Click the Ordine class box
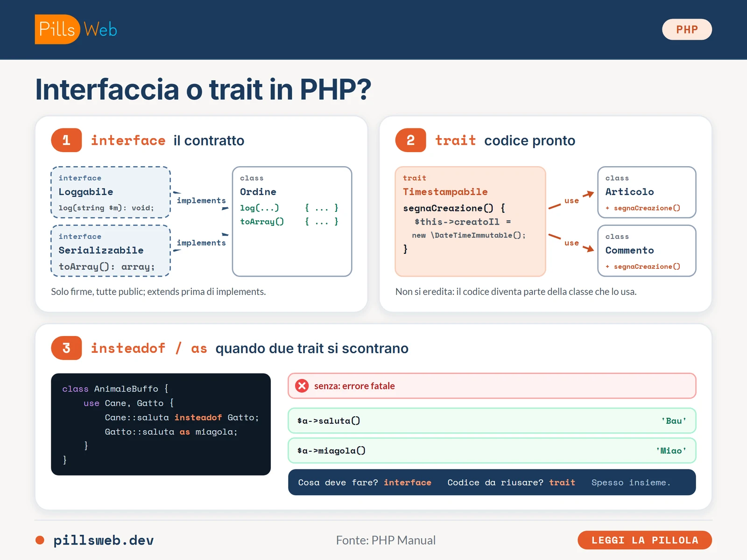 pyautogui.click(x=292, y=221)
